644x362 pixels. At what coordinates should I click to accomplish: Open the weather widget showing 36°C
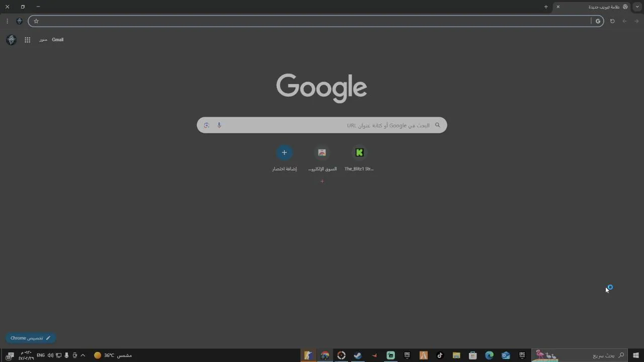point(113,355)
